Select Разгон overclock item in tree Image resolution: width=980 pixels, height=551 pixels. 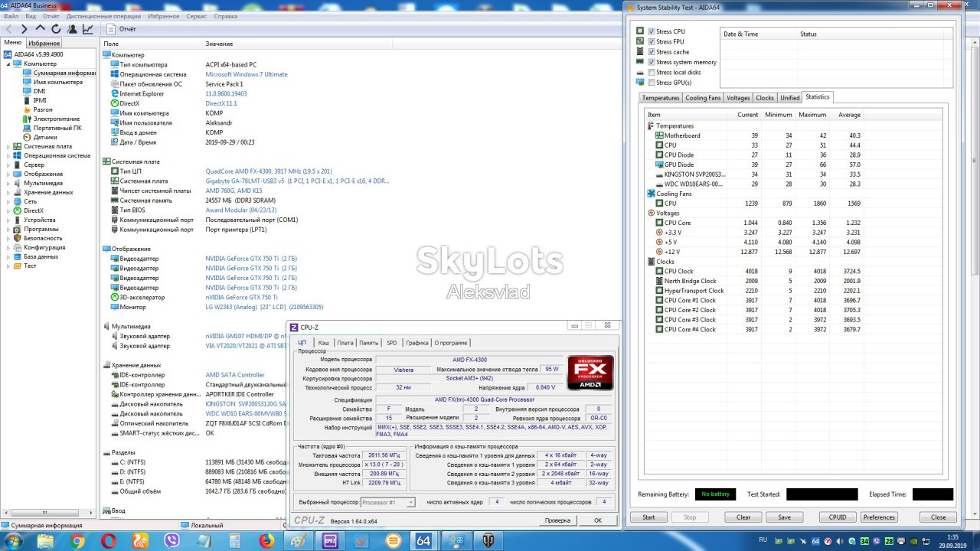click(43, 109)
